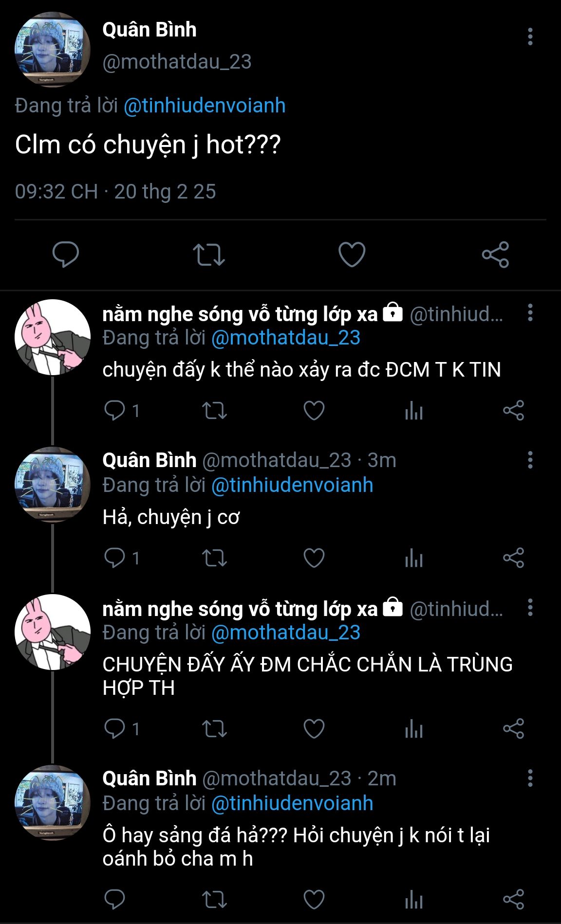Open more options on 'Hả, chuyện j cơ' reply

530,460
